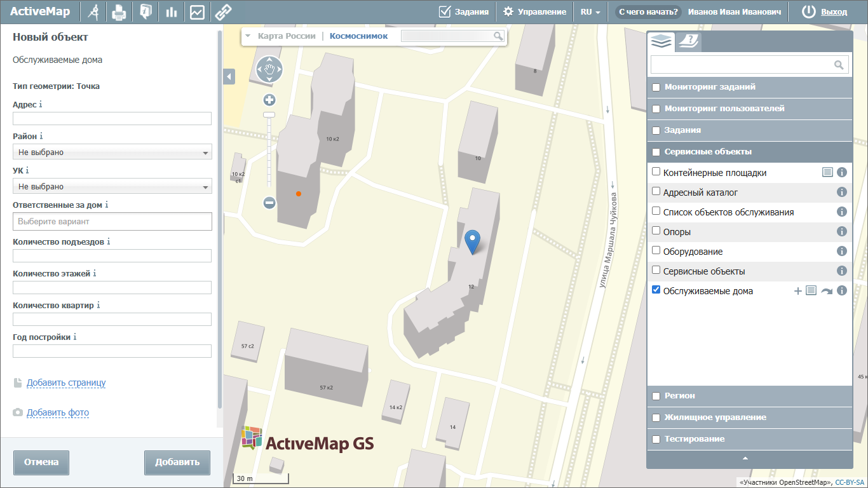
Task: Open the Задания menu in header
Action: (x=464, y=11)
